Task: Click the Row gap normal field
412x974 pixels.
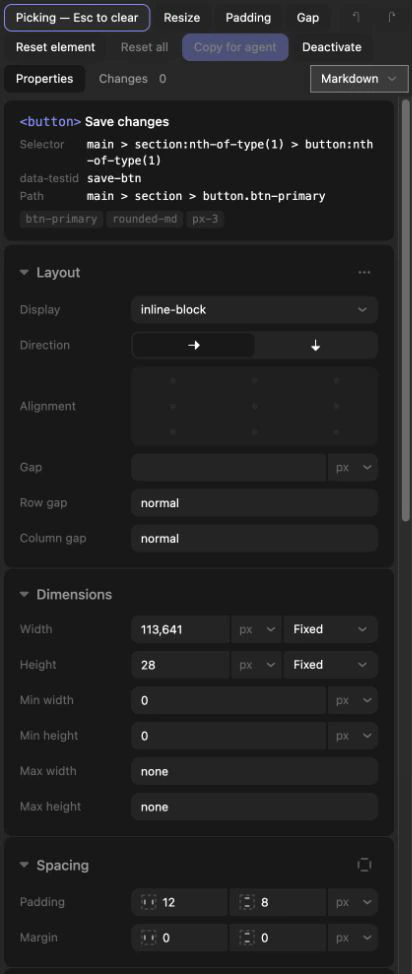Action: coord(254,503)
